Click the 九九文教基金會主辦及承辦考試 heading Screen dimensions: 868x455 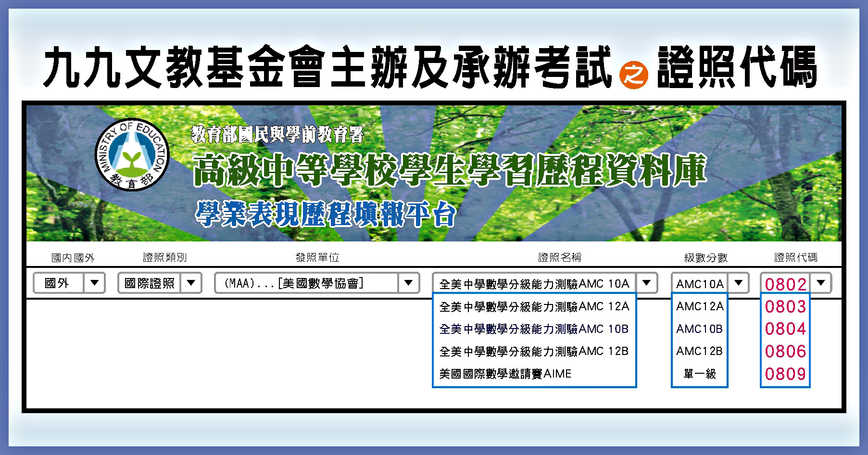pyautogui.click(x=327, y=67)
